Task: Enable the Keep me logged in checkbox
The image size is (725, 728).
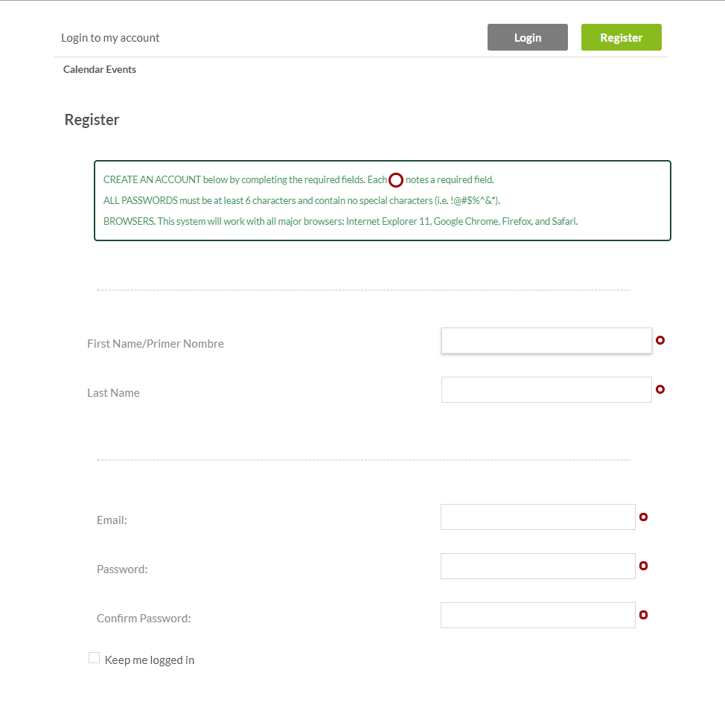Action: tap(95, 658)
